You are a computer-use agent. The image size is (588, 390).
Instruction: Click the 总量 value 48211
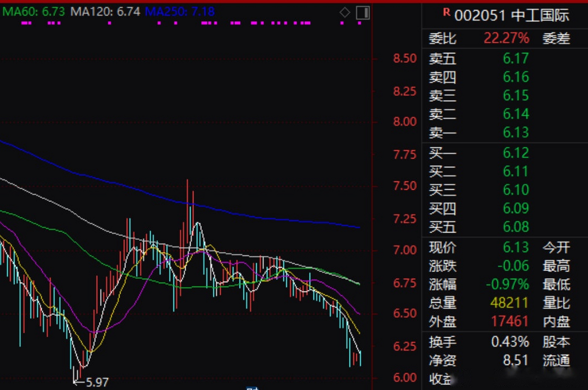[x=509, y=303]
